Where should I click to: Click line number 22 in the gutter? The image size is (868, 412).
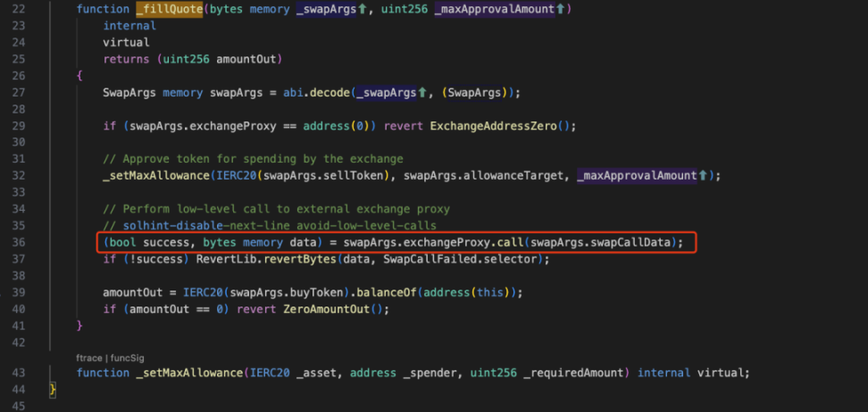click(18, 10)
